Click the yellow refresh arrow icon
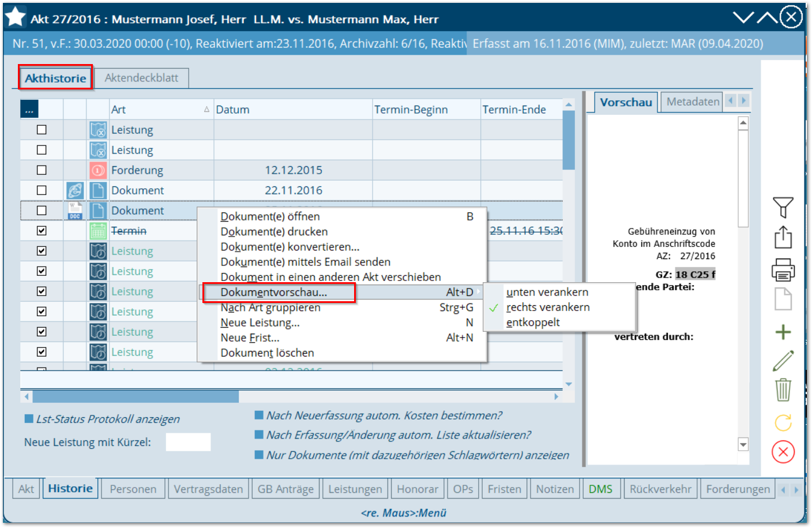The image size is (812, 528). 783,423
